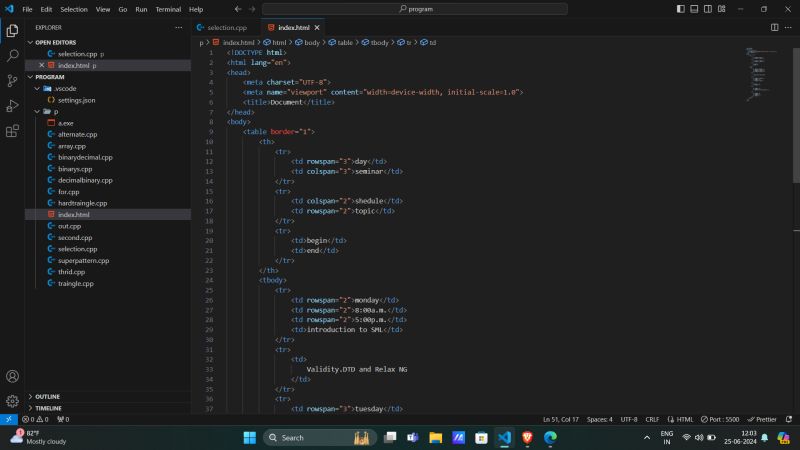Open the Source Control view

tap(12, 81)
